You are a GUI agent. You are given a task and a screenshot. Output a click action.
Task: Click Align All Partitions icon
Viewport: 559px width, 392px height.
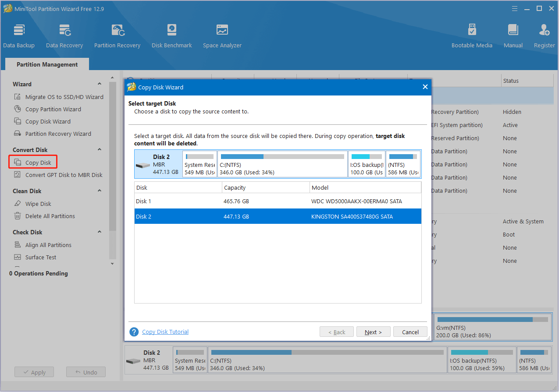[x=18, y=245]
